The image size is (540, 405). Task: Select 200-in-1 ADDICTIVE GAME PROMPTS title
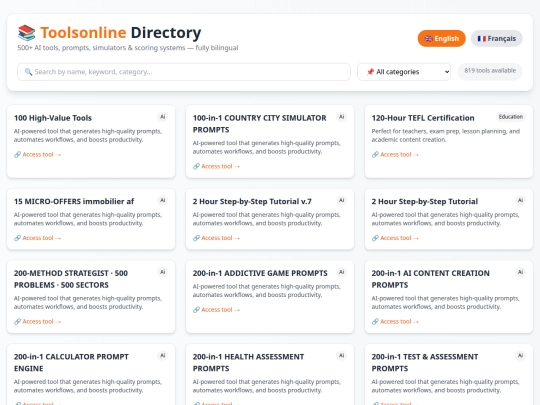pyautogui.click(x=260, y=273)
